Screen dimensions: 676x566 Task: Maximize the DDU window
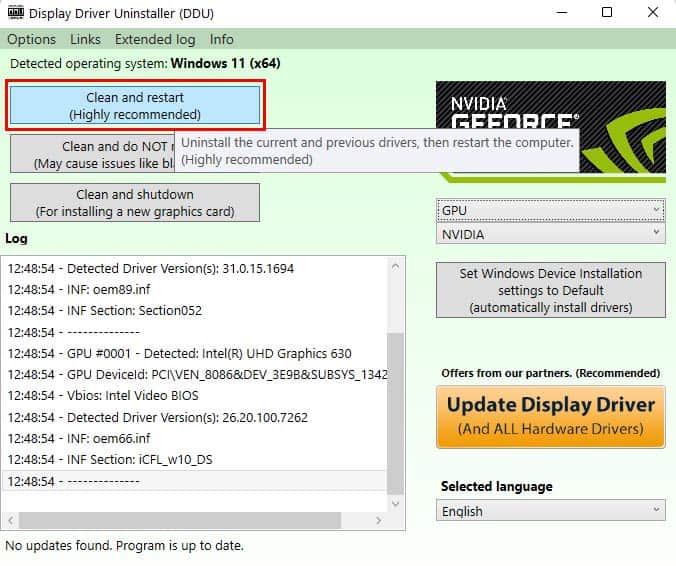607,12
